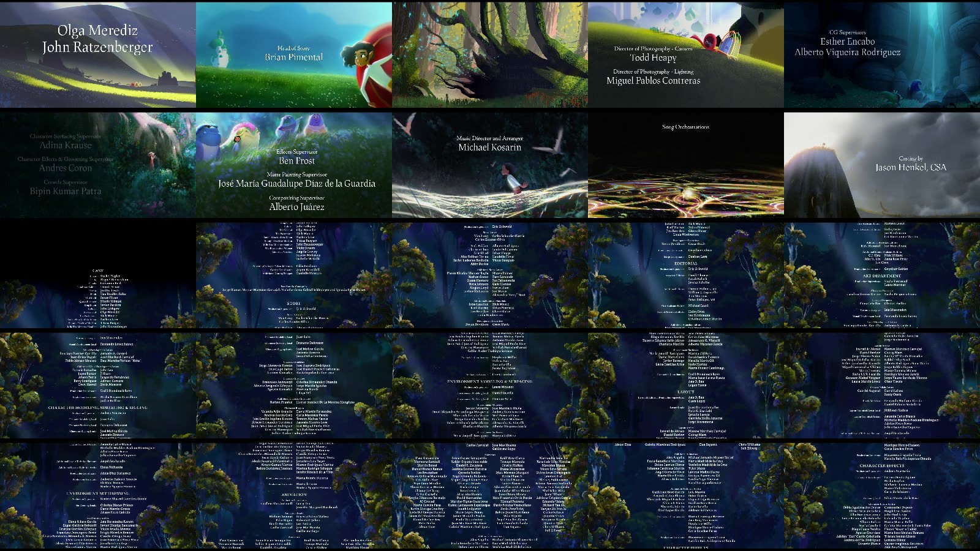Click the name John Ratzenberger
Image resolution: width=980 pixels, height=551 pixels.
tap(97, 47)
